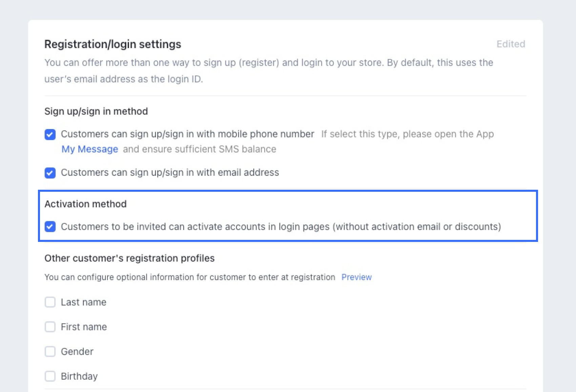Screen dimensions: 576x392
Task: Click the Other customer's registration profiles heading
Action: coord(129,259)
